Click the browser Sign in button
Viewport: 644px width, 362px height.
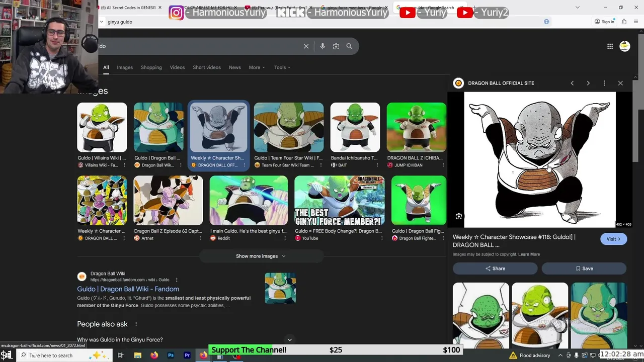pyautogui.click(x=604, y=22)
